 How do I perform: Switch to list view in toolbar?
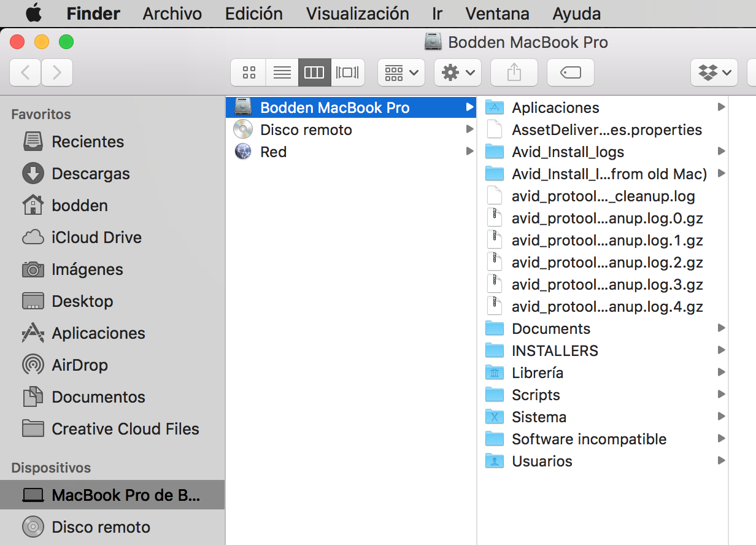coord(282,72)
